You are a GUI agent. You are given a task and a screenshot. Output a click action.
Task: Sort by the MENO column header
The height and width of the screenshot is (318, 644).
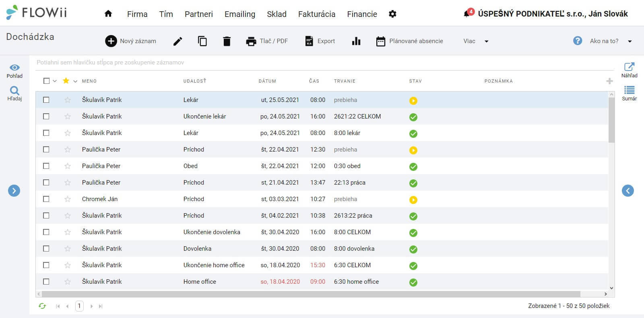(89, 81)
